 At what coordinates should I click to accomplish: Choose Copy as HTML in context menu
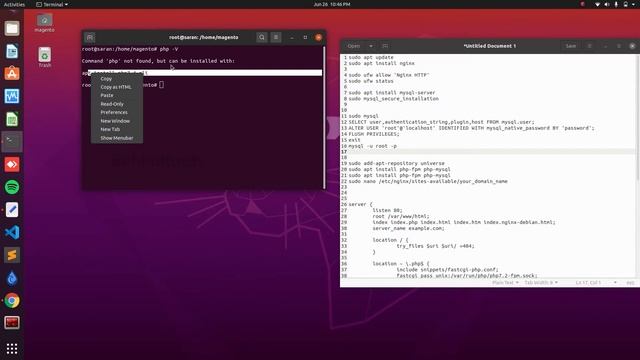point(117,87)
